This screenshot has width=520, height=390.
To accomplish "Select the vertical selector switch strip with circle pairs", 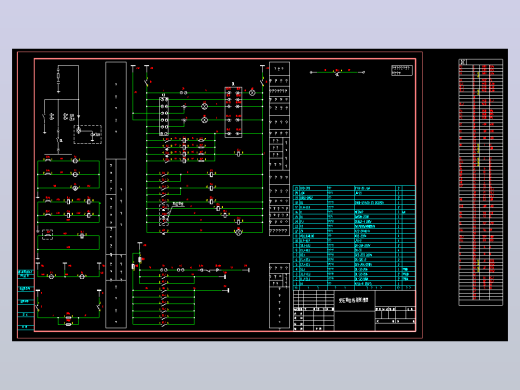I will click(x=164, y=116).
